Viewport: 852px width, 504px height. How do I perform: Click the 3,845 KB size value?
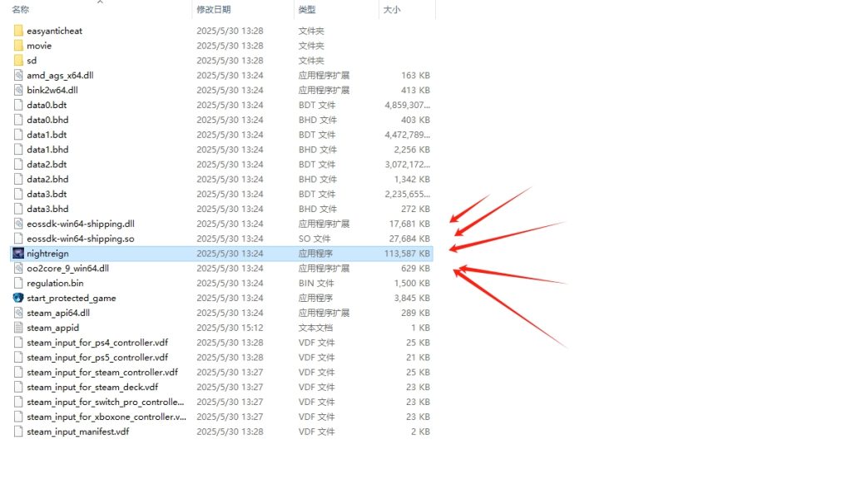click(412, 299)
